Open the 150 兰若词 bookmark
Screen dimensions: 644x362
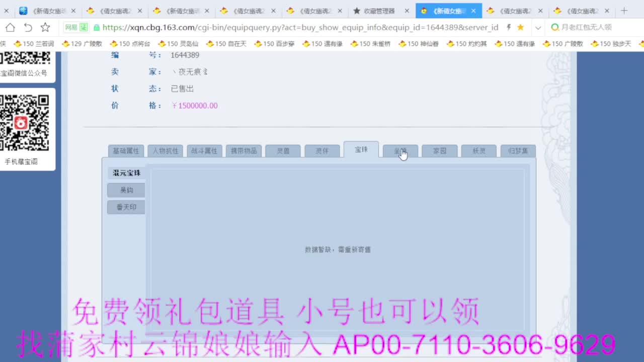point(34,44)
